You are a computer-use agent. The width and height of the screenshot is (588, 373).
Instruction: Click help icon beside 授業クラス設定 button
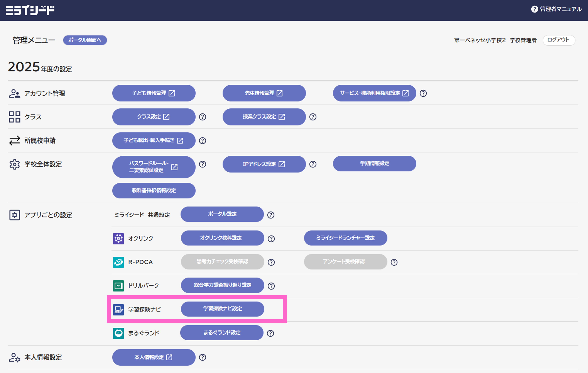tap(312, 117)
